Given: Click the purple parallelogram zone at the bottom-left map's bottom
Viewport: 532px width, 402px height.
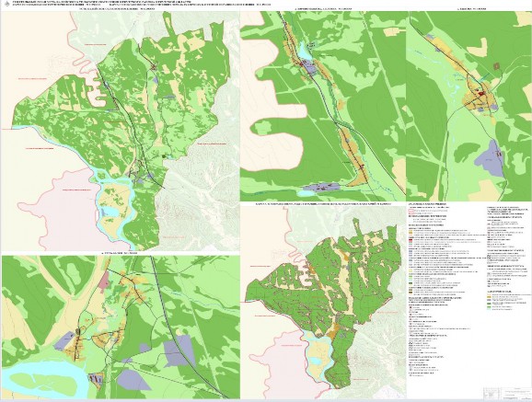Looking at the screenshot, I should point(133,380).
